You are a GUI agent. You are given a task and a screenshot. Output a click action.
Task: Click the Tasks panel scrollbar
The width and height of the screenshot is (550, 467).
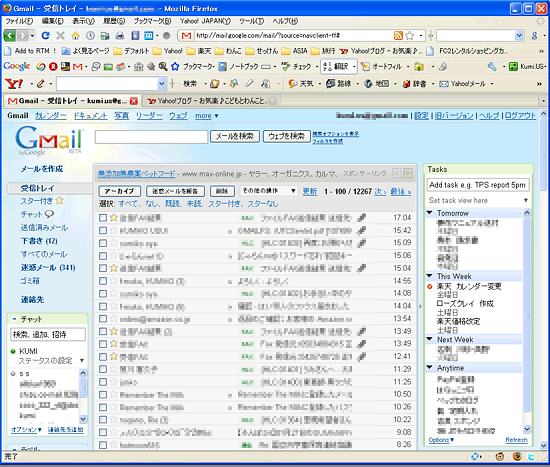(x=527, y=321)
